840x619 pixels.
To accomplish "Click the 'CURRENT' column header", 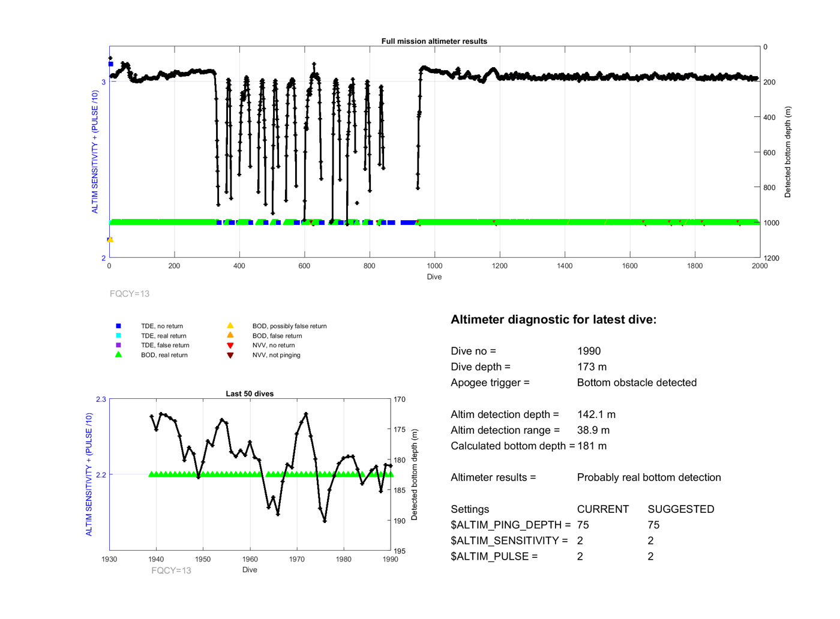I will pyautogui.click(x=603, y=509).
